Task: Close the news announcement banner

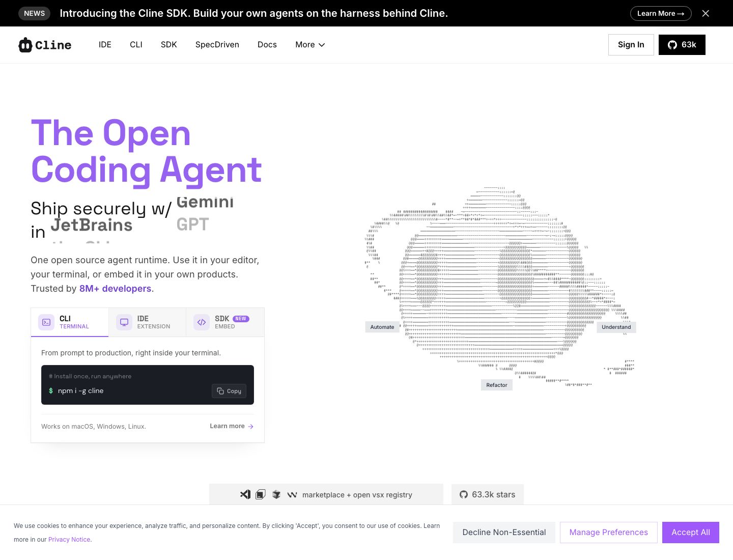Action: [x=706, y=13]
